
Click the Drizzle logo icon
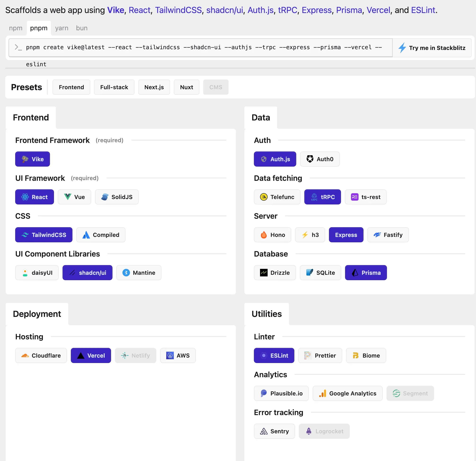coord(264,272)
